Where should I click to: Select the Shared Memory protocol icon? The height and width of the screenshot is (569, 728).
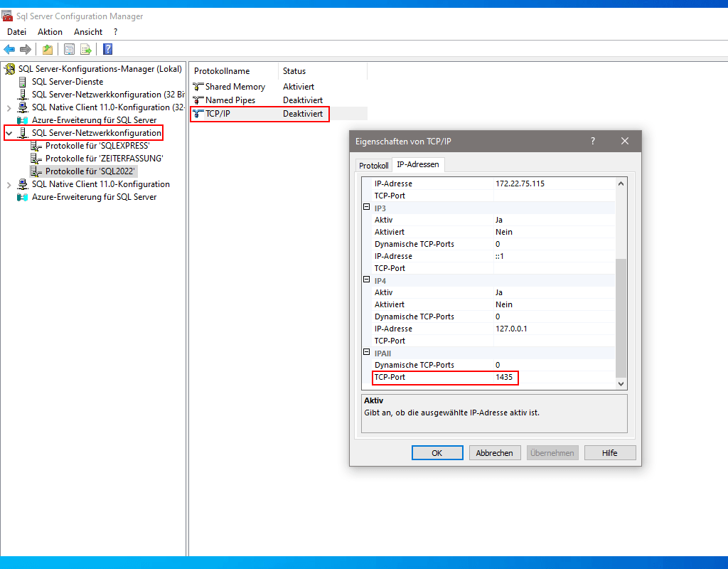(198, 87)
